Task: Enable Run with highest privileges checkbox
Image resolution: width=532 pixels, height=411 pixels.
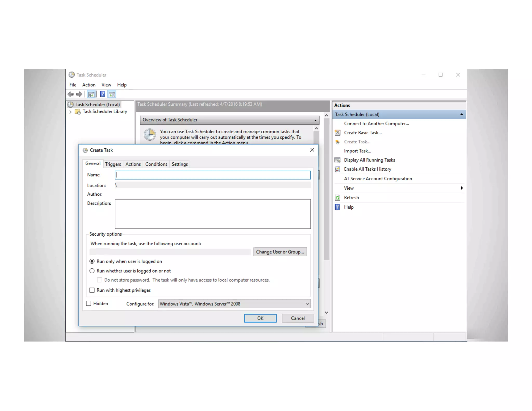Action: point(92,290)
